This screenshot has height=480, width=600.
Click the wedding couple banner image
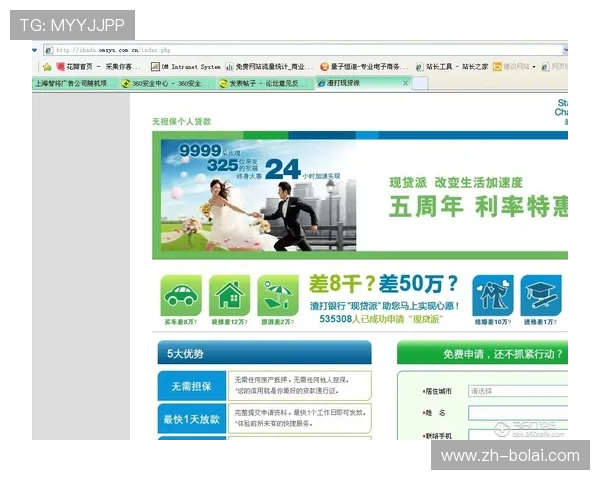[x=258, y=196]
